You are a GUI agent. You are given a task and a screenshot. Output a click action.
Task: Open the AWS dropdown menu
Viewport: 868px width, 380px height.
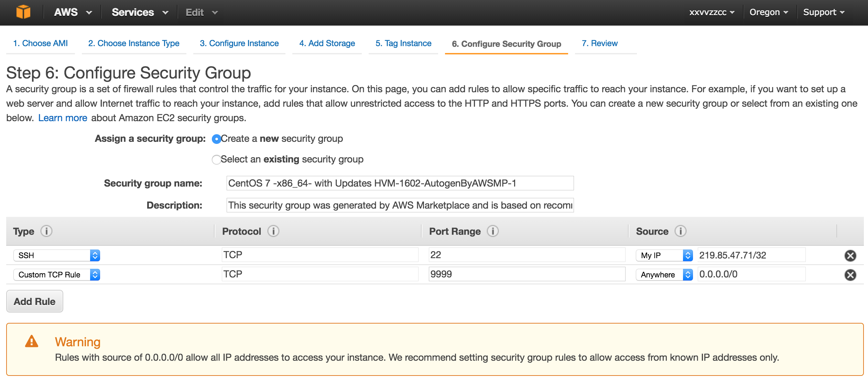coord(73,12)
